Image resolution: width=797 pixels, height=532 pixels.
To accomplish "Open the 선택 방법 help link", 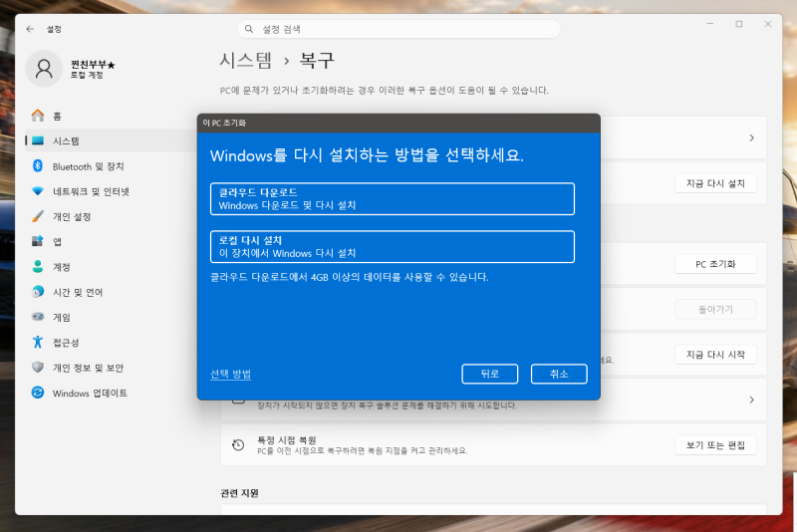I will click(x=230, y=374).
